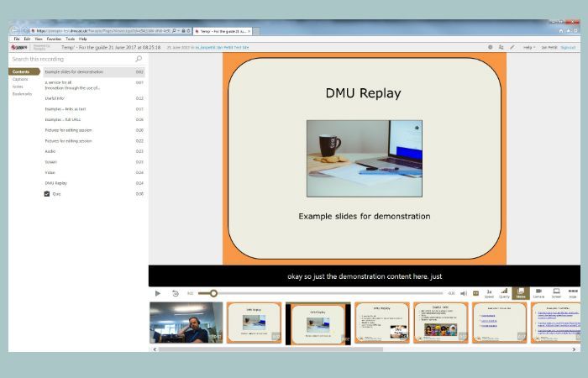This screenshot has width=588, height=378.
Task: Open a new browser tab
Action: coord(256,32)
